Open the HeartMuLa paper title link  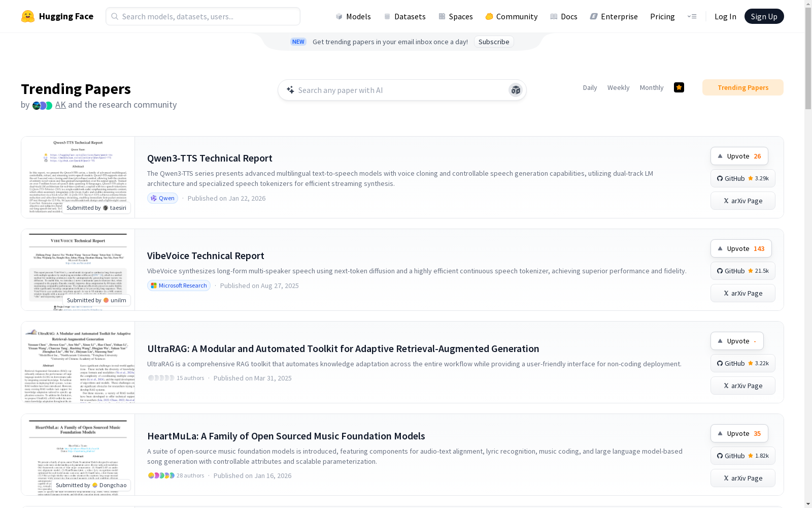tap(286, 436)
